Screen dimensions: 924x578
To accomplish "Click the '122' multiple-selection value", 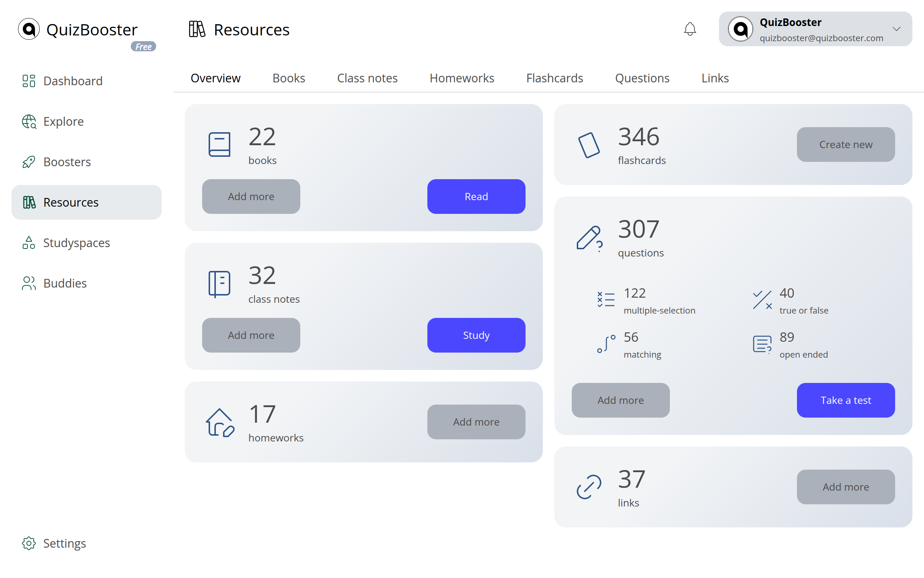I will click(635, 293).
